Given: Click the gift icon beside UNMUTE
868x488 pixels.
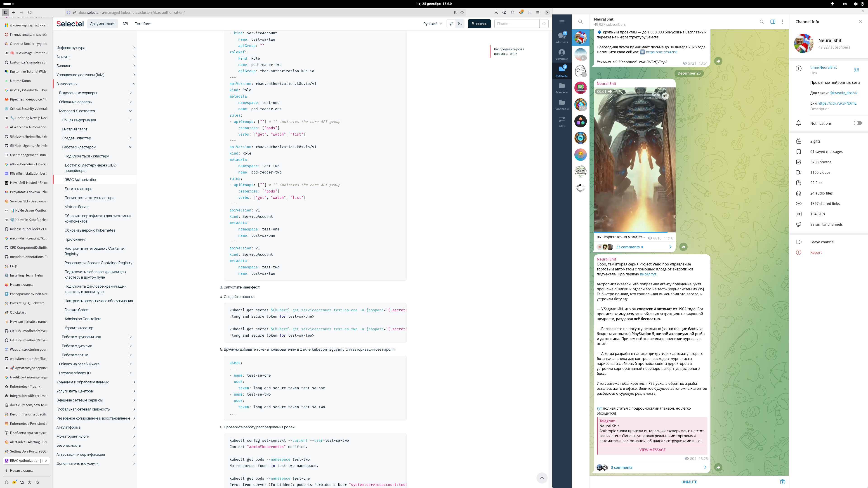Looking at the screenshot, I should 782,482.
